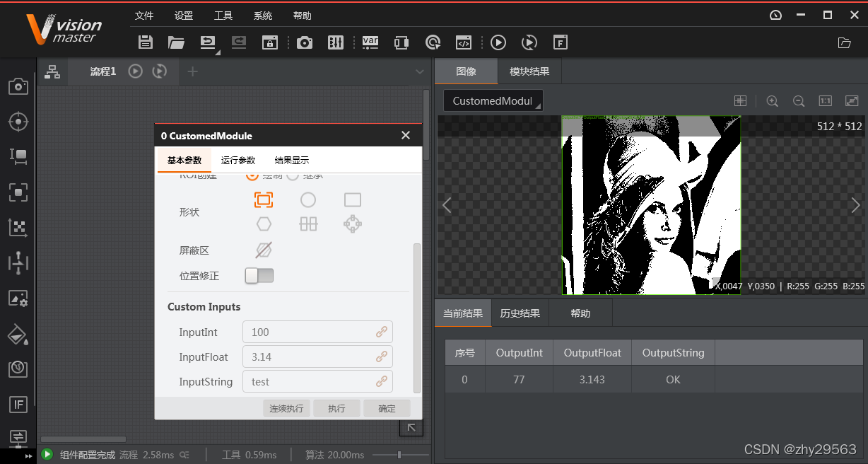Open the 历史结果 tab
Screen dimensions: 868x464
tap(520, 313)
